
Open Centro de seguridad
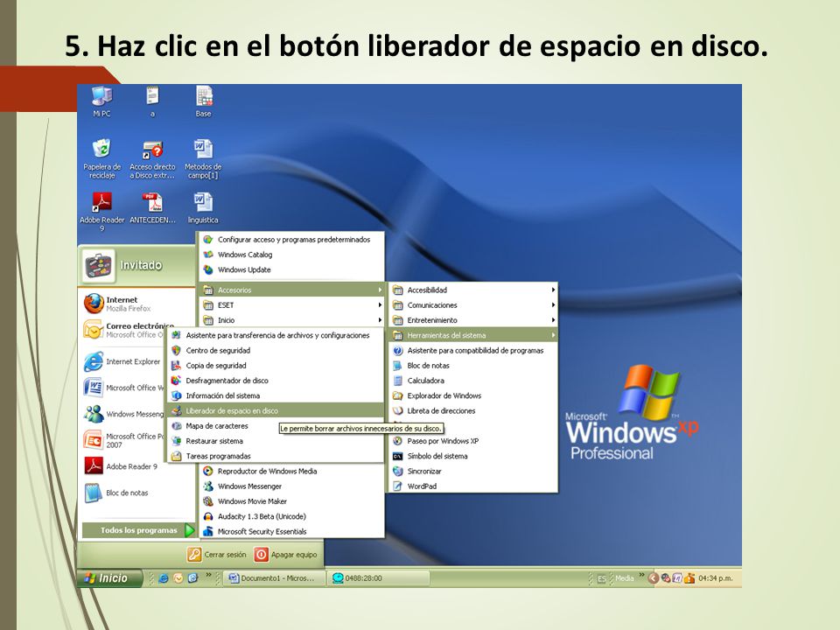click(x=276, y=350)
